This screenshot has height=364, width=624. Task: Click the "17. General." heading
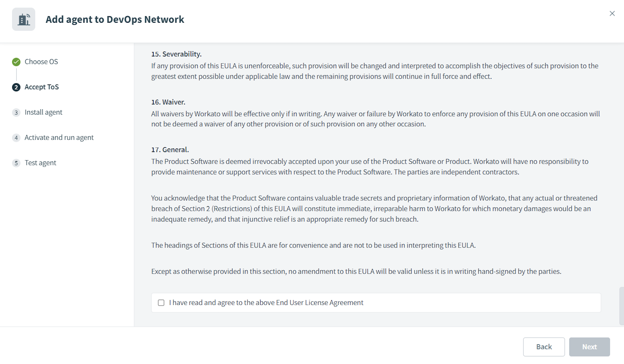point(170,150)
